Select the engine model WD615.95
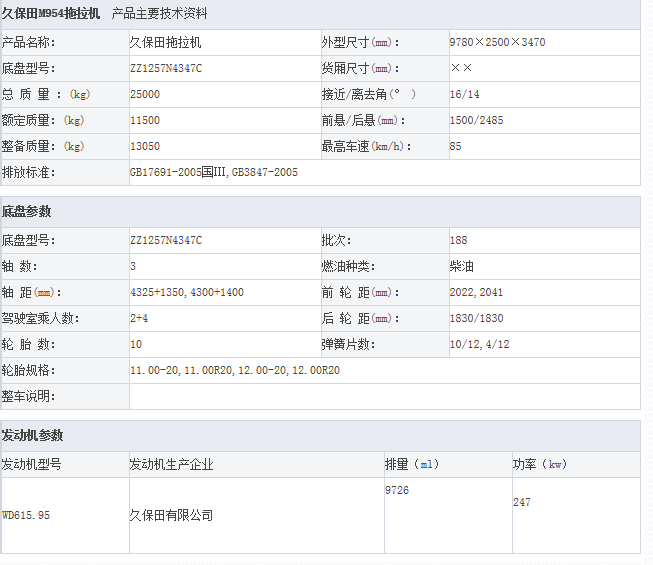The image size is (653, 565). [x=26, y=515]
